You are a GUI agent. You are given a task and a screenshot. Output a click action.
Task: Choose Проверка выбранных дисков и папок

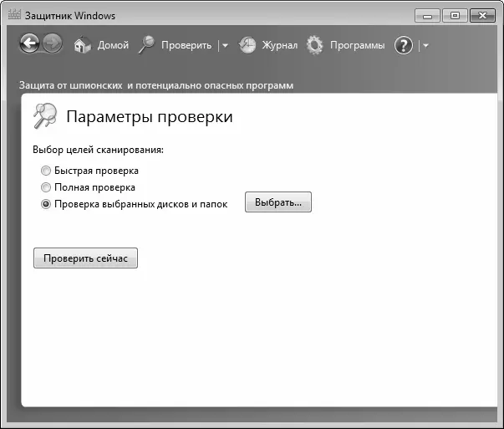46,204
